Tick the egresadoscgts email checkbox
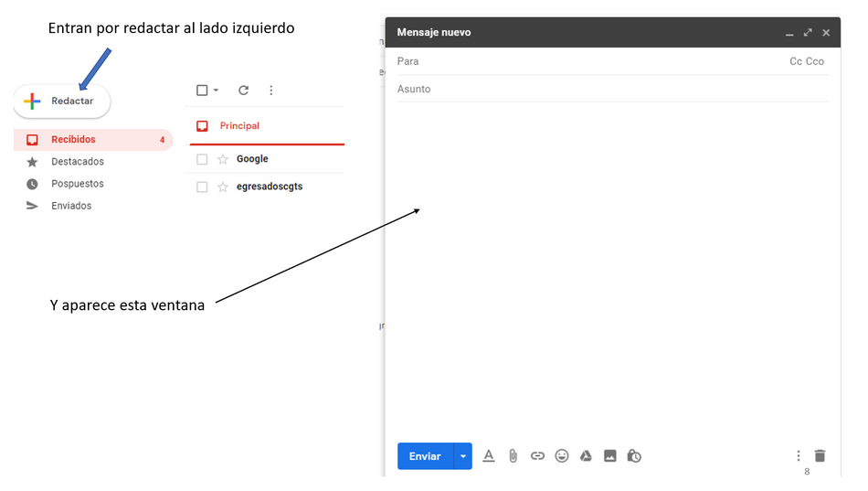The image size is (868, 491). pos(203,187)
